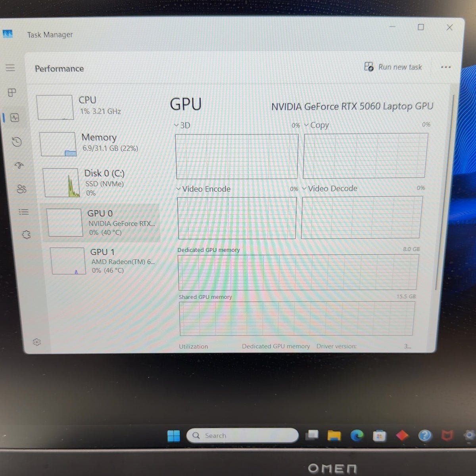Click the NVIDIA GeForce RTX 5060 Laptop GPU text
The height and width of the screenshot is (476, 476).
tap(352, 106)
